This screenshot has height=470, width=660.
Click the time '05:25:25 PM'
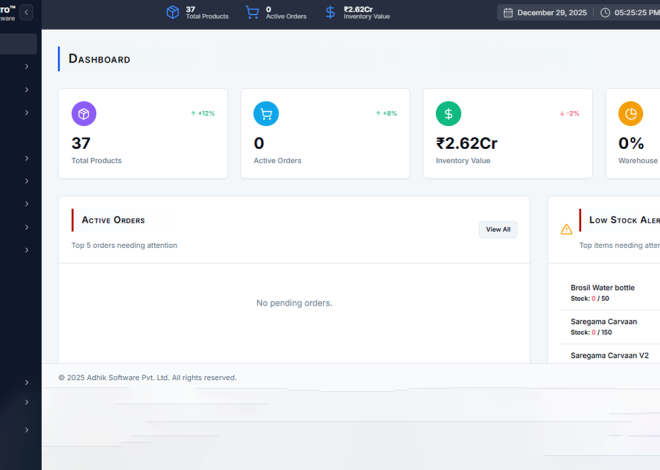[x=637, y=13]
